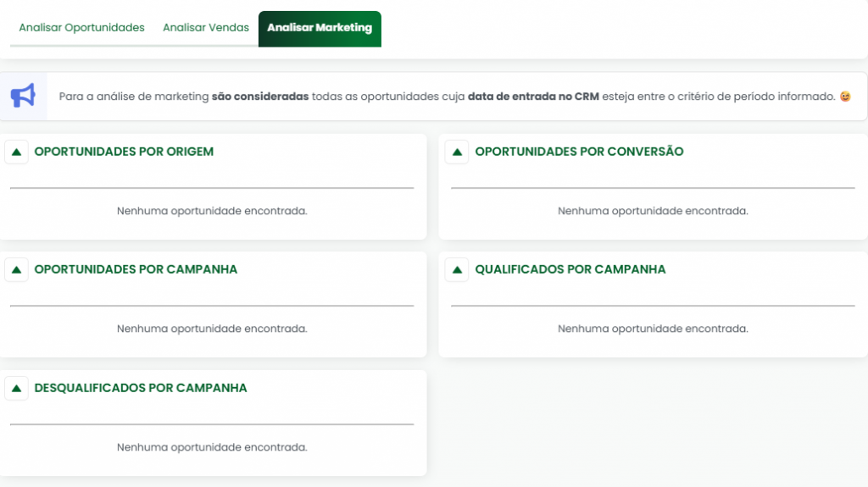Select the Desqualificados por Campanha title

click(x=141, y=389)
